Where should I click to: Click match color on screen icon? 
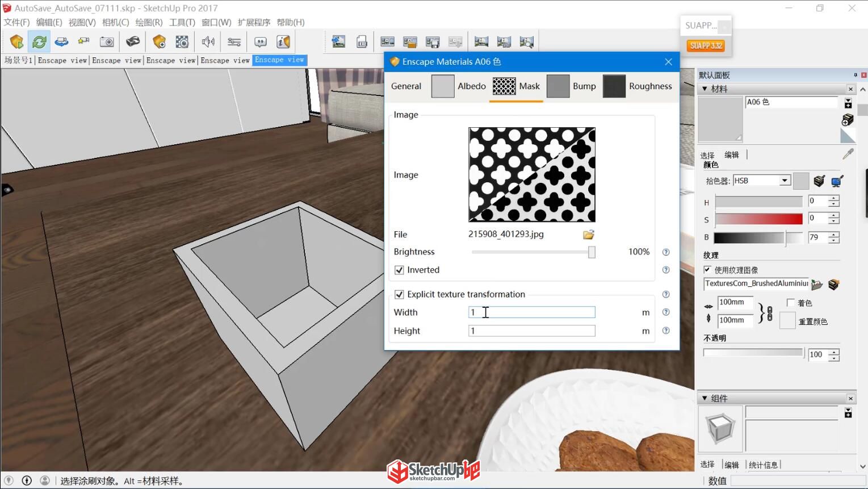pyautogui.click(x=837, y=181)
